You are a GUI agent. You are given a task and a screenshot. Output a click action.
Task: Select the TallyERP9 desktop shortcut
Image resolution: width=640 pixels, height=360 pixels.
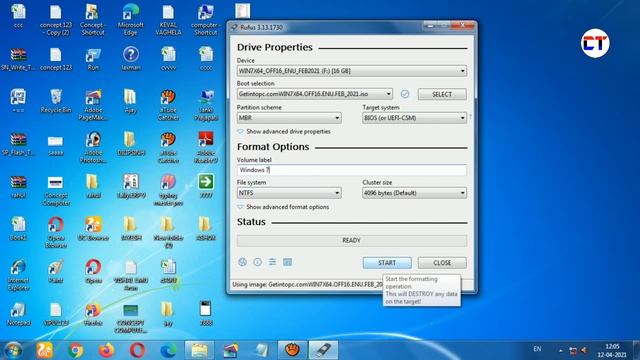[131, 186]
